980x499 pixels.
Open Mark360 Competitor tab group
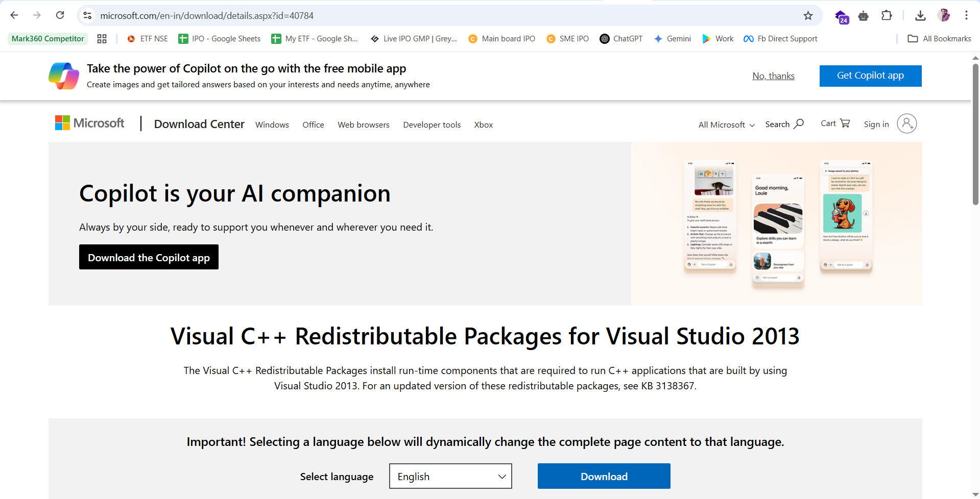point(47,39)
